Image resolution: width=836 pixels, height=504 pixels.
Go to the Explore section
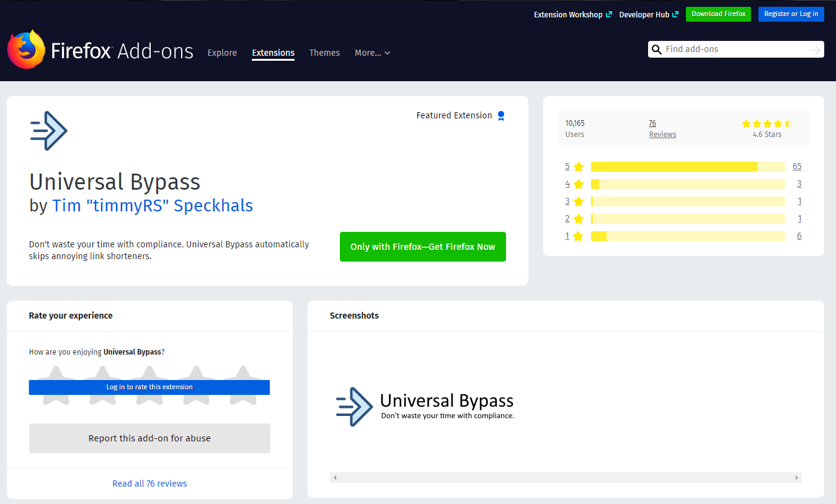click(x=222, y=53)
